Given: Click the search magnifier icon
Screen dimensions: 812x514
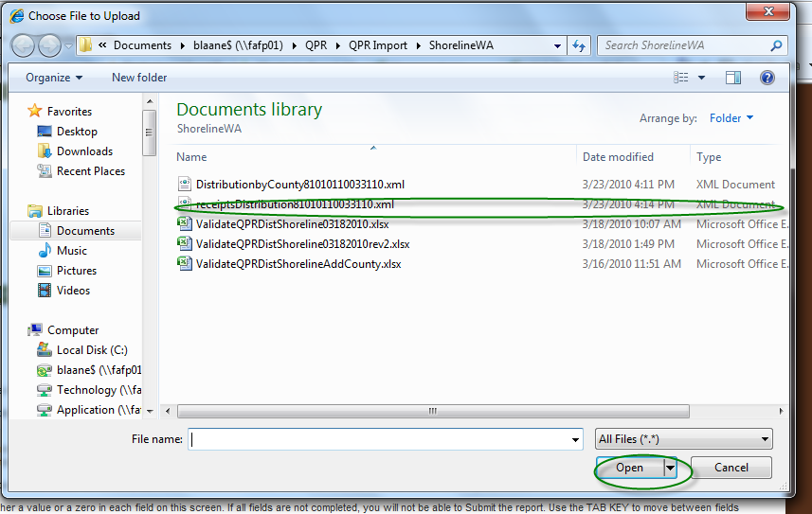Looking at the screenshot, I should tap(776, 45).
